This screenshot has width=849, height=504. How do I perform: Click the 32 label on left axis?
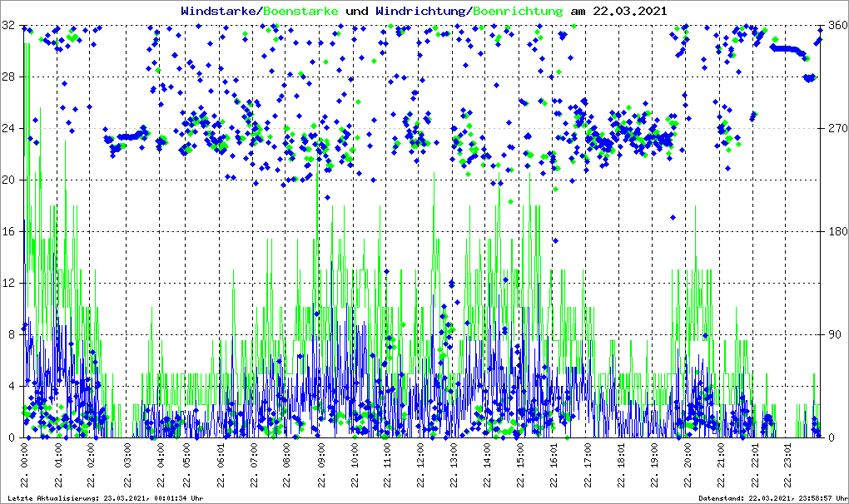coord(8,26)
